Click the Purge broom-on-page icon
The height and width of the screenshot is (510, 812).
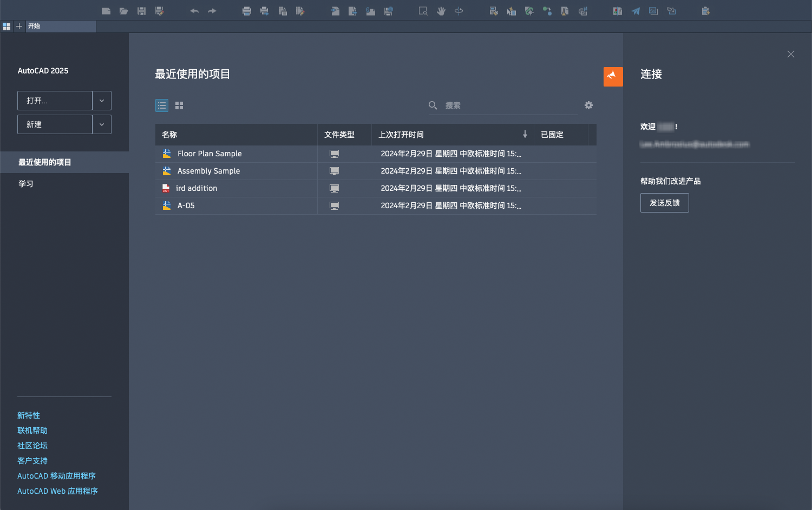click(565, 11)
